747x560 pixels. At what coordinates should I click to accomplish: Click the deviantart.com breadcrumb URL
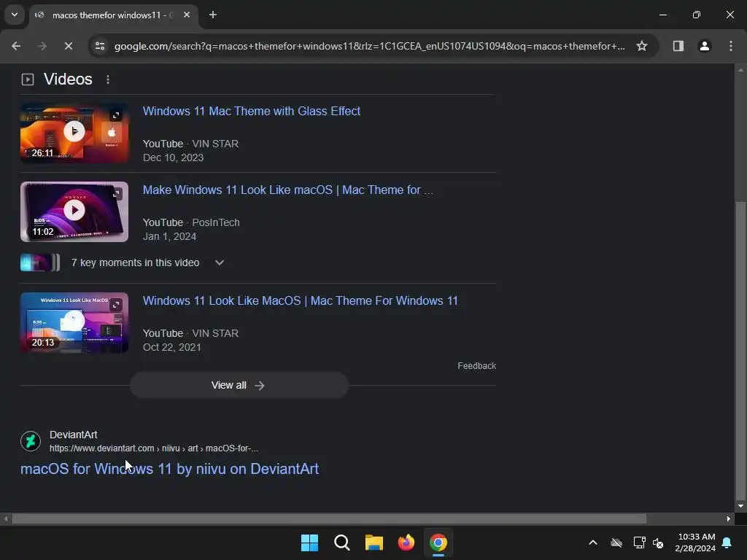153,448
